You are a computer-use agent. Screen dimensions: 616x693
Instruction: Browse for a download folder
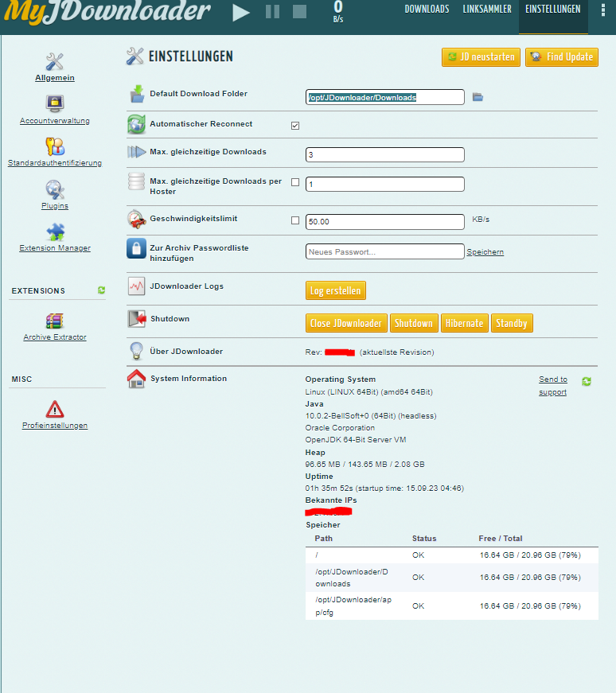point(478,97)
